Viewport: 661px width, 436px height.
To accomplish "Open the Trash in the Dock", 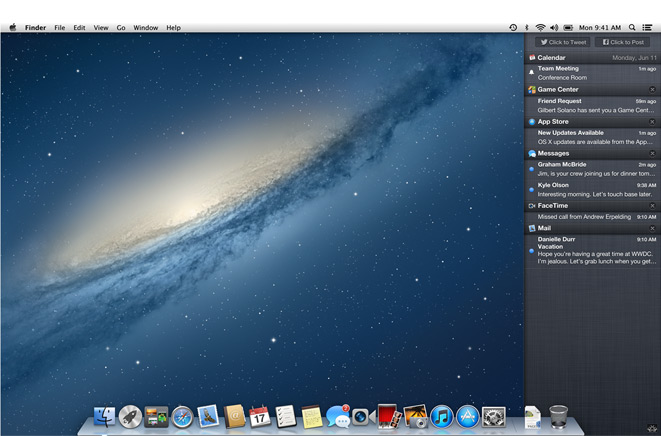I will click(559, 415).
